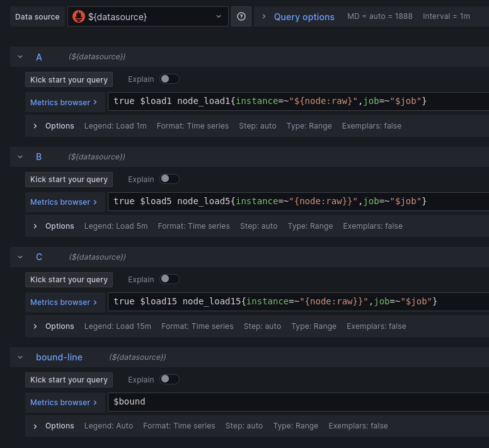Image resolution: width=489 pixels, height=448 pixels.
Task: Collapse the bound-line query chevron
Action: coord(20,357)
